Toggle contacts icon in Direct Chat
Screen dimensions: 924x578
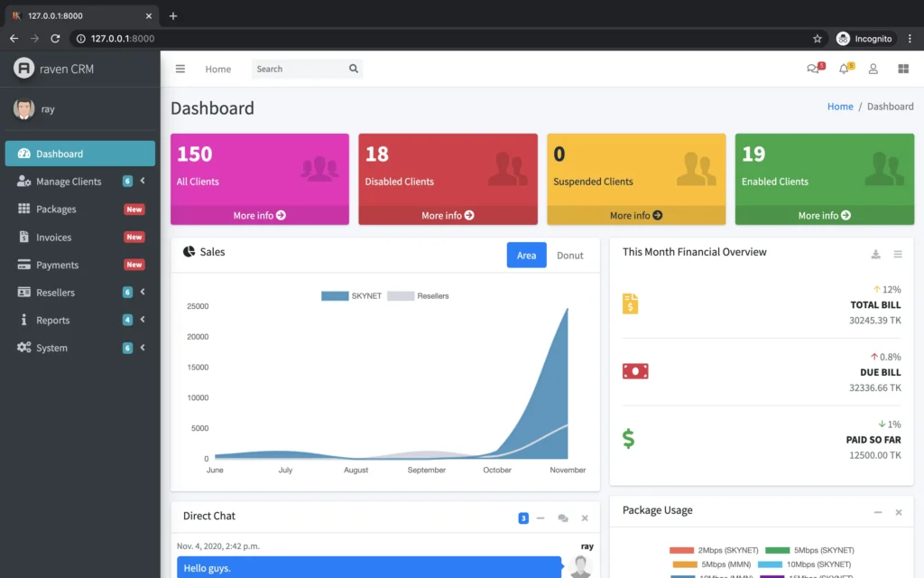(563, 517)
